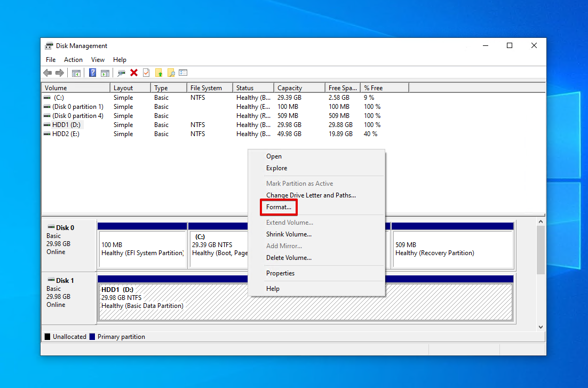Select the (Disk 0 partition 4) row

coord(226,116)
